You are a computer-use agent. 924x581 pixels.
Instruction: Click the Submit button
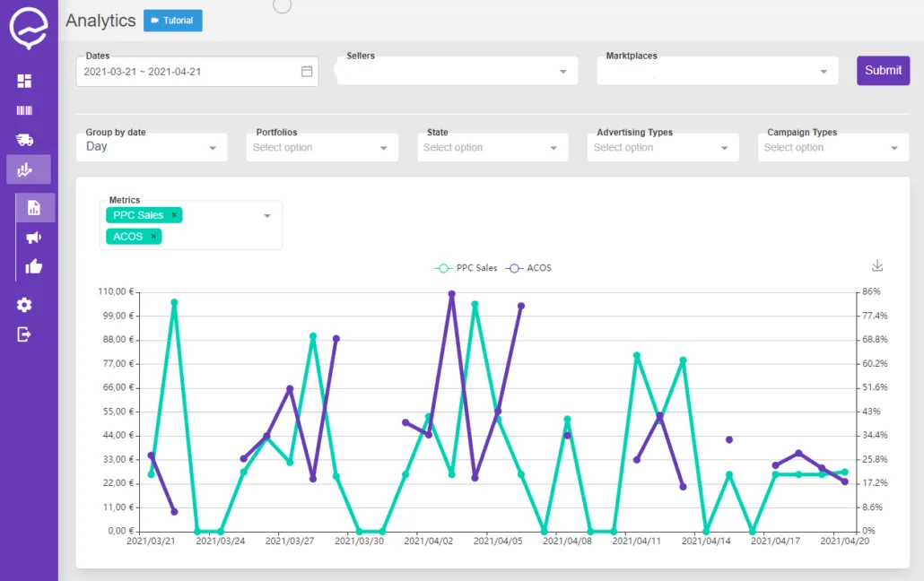[x=883, y=71]
